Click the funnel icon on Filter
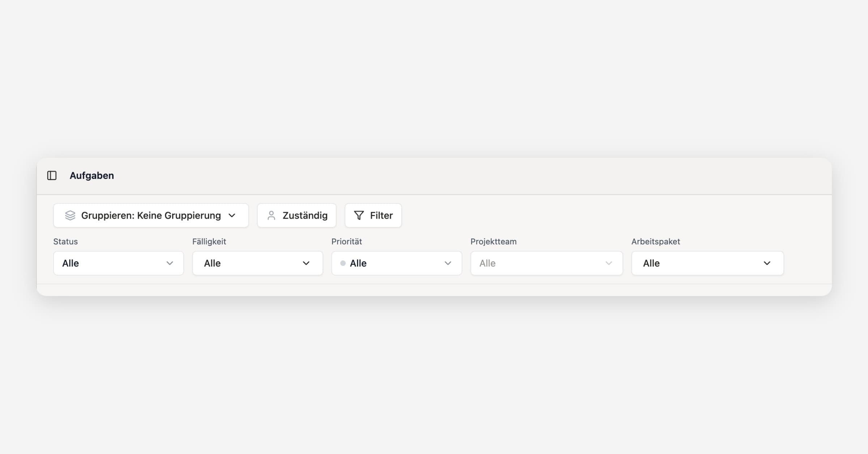Screen dimensions: 868x454 coord(359,215)
